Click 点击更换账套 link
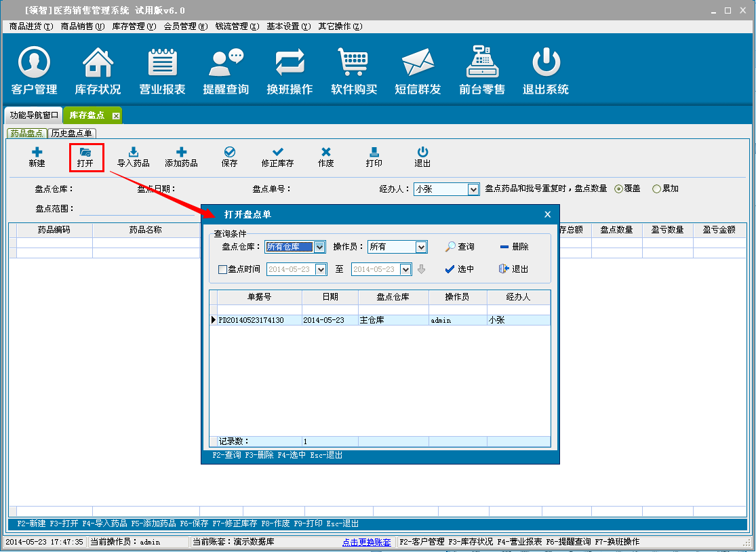This screenshot has width=756, height=552. click(x=366, y=543)
